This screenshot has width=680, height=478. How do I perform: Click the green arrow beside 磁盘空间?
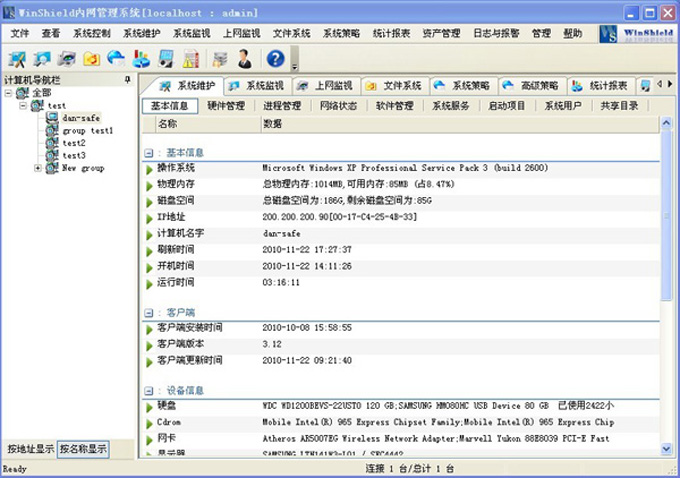coord(149,202)
